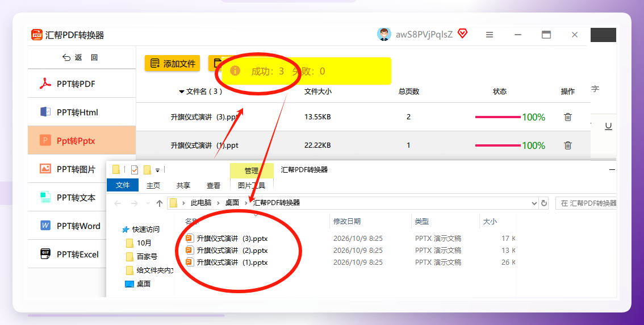Click the GIF icon beside PPT转Excel
Screen dimensions: 644x325
point(45,253)
